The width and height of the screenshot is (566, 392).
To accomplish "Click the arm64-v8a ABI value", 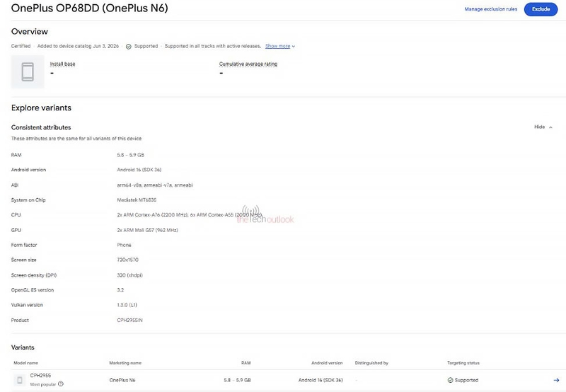I will tap(154, 185).
